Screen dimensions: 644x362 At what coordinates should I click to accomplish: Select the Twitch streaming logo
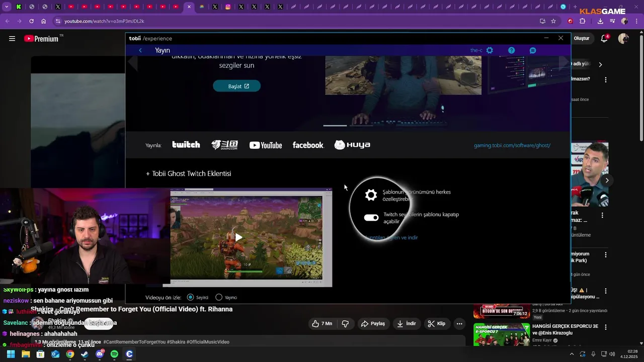coord(186,145)
